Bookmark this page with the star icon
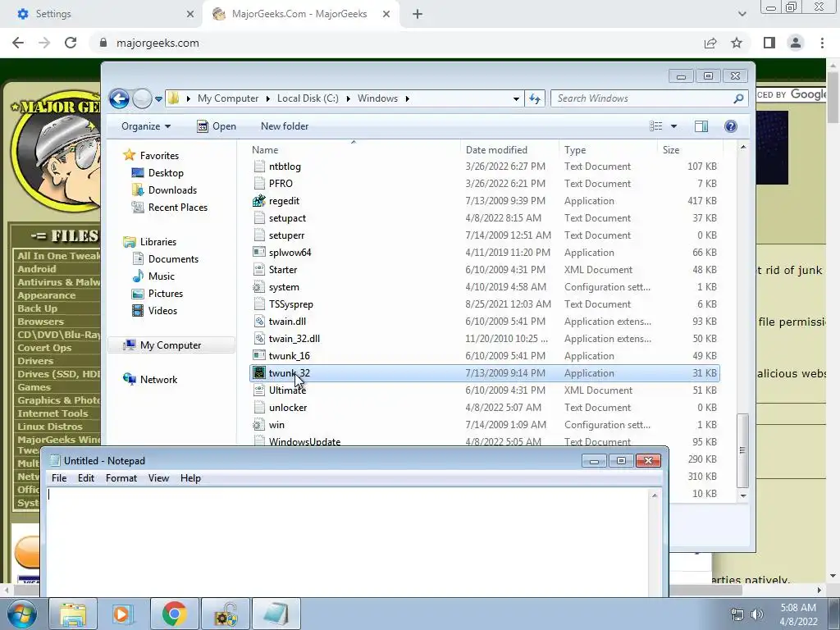 click(x=737, y=43)
